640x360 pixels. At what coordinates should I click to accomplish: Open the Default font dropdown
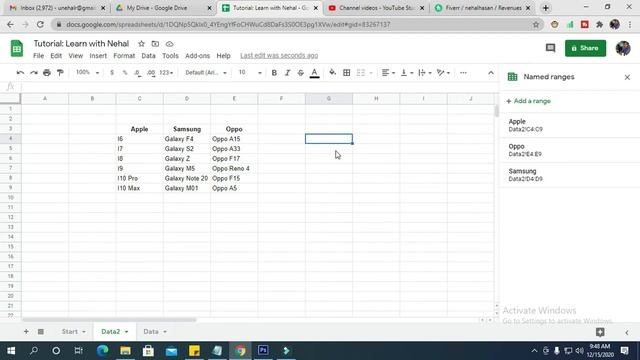(206, 73)
